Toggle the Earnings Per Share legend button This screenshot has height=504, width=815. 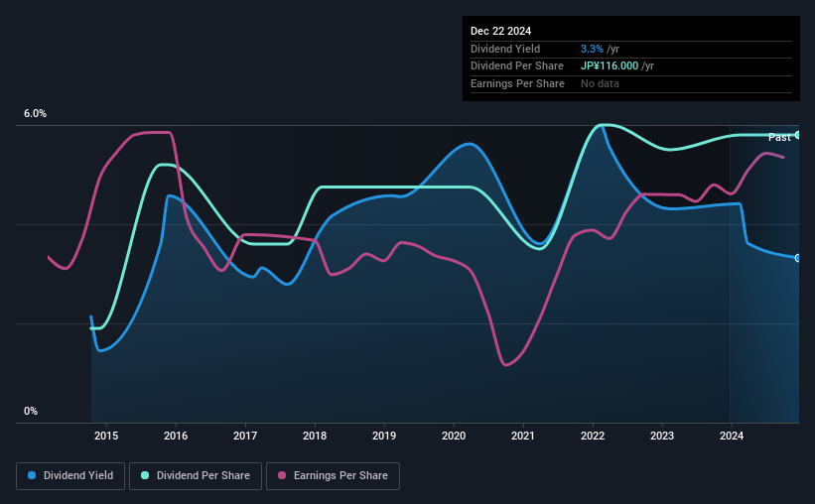click(x=333, y=476)
